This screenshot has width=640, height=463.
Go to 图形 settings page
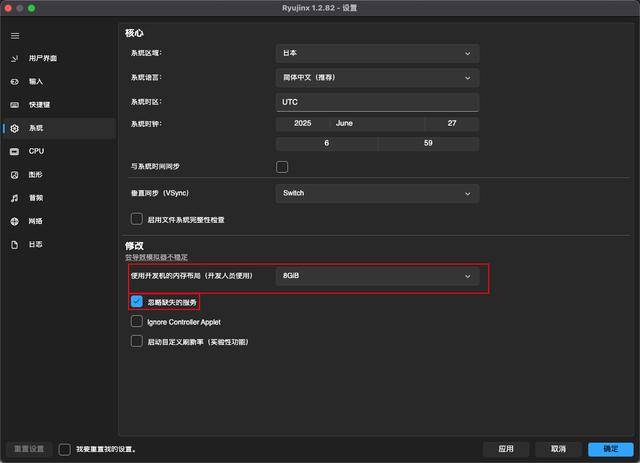pyautogui.click(x=60, y=175)
